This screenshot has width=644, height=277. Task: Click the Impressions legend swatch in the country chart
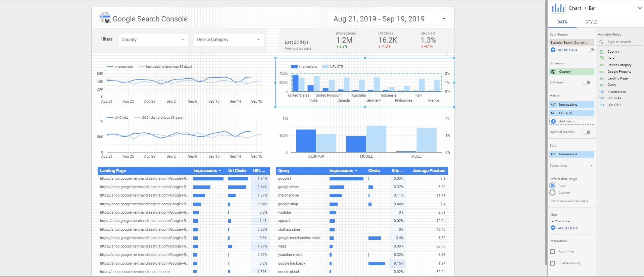[x=294, y=67]
